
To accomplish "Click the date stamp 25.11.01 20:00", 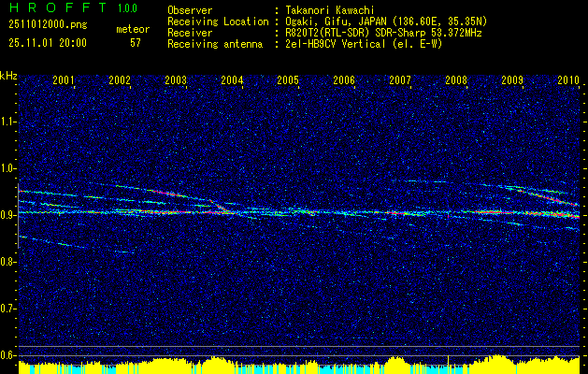I will [x=48, y=43].
